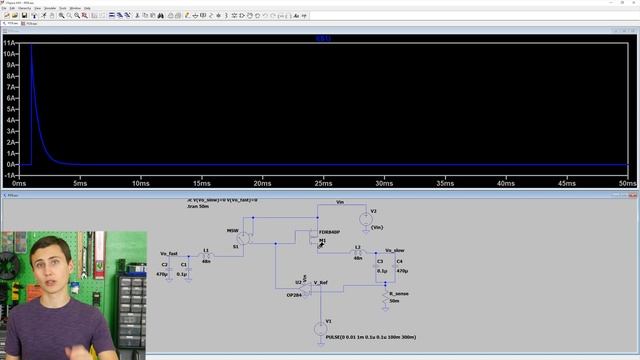This screenshot has height=360, width=640.
Task: Click the -1A label on the vertical axis
Action: [x=9, y=176]
